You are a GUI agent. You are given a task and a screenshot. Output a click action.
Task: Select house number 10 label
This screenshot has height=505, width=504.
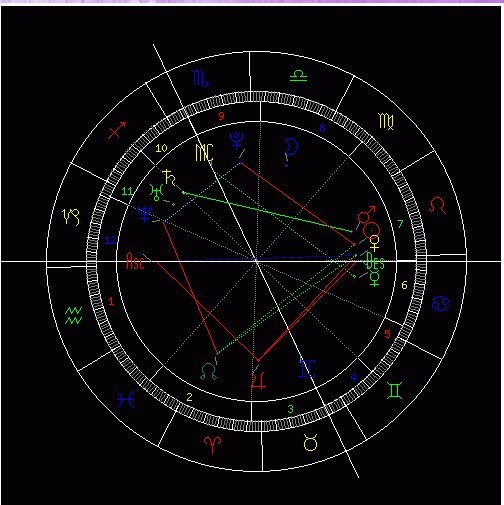click(x=161, y=148)
